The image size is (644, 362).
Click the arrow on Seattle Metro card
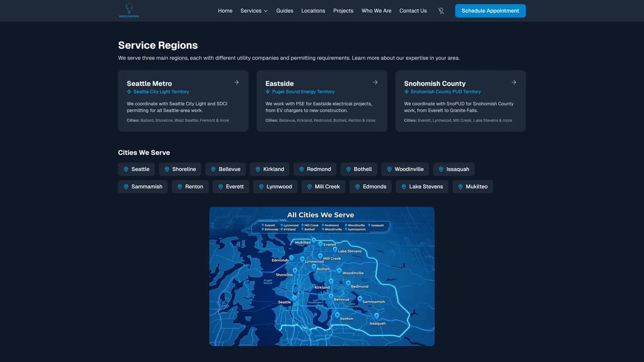coord(236,82)
